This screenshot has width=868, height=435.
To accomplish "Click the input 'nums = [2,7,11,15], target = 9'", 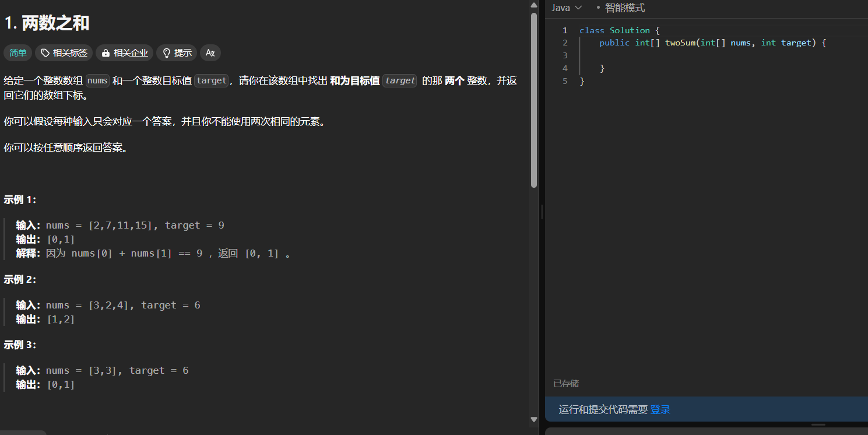I will (135, 225).
